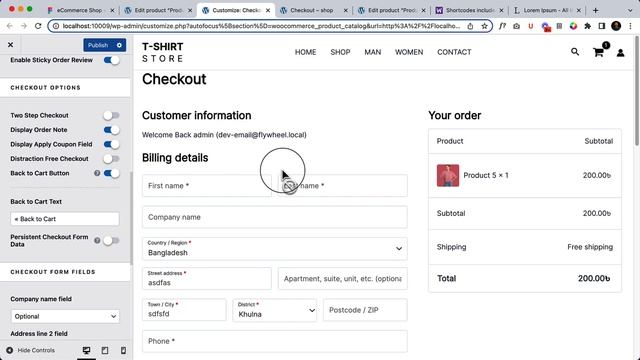Click Hide Controls link
This screenshot has width=640, height=360.
[x=36, y=350]
